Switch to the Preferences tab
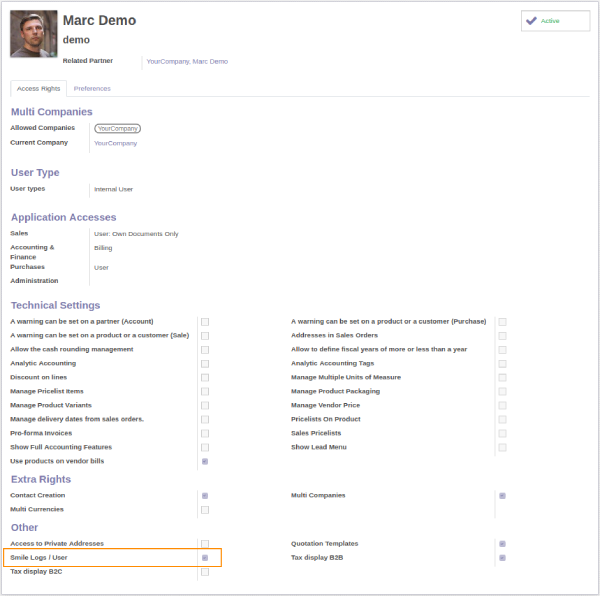This screenshot has height=596, width=600. (92, 89)
